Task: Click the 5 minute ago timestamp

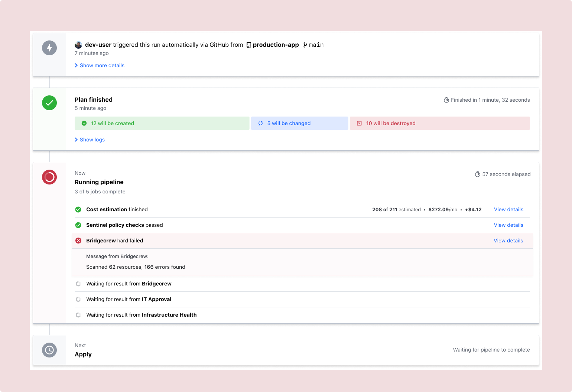Action: click(x=90, y=108)
